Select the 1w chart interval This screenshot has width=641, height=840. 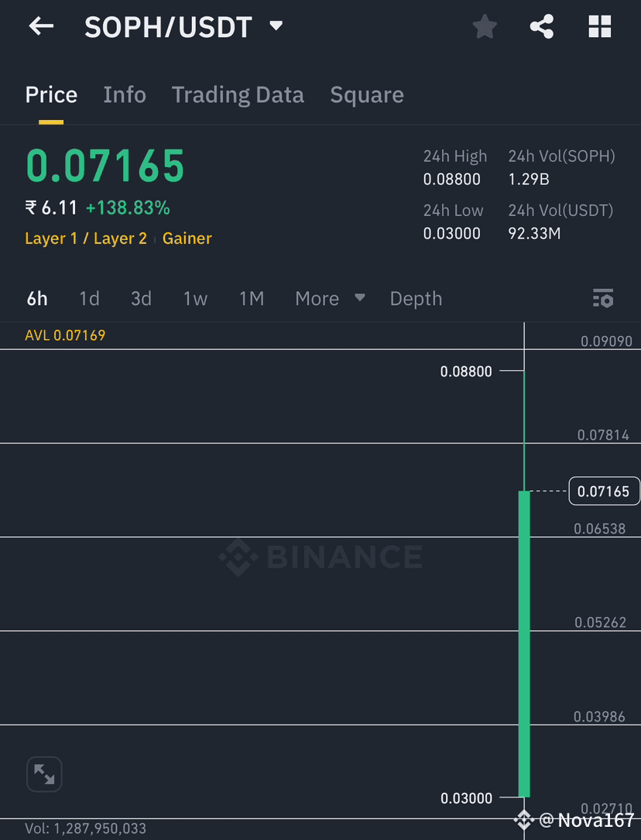195,298
